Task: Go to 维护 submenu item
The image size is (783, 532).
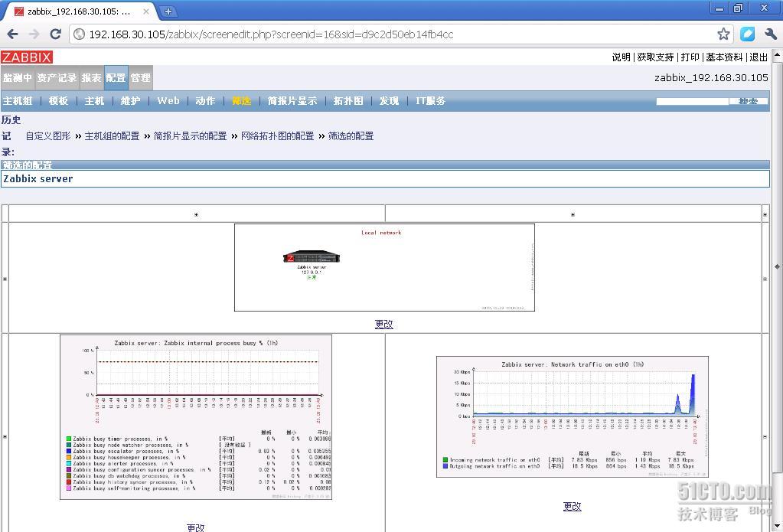Action: click(130, 101)
